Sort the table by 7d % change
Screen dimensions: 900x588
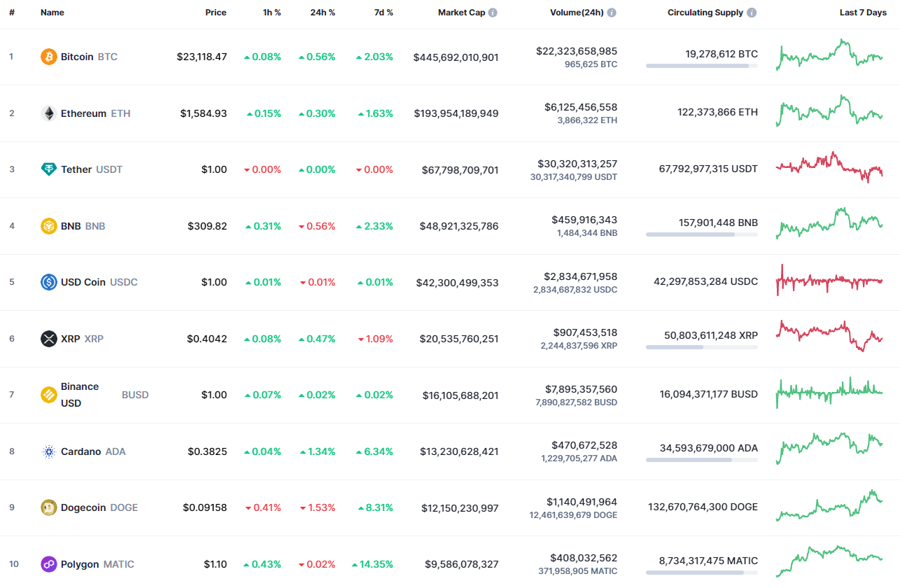(384, 12)
